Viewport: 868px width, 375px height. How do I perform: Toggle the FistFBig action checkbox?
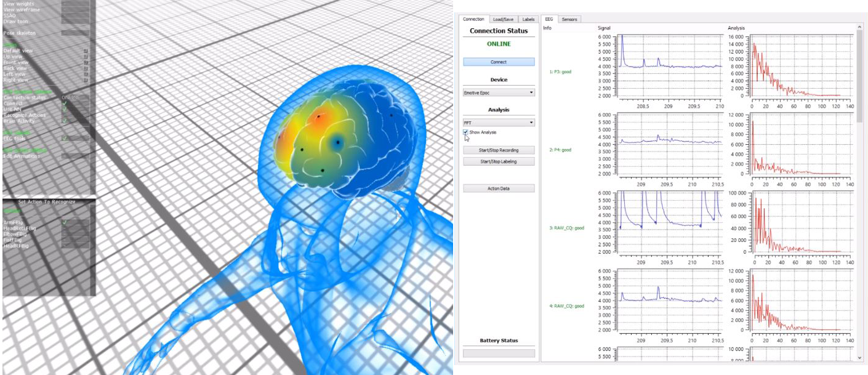[75, 240]
